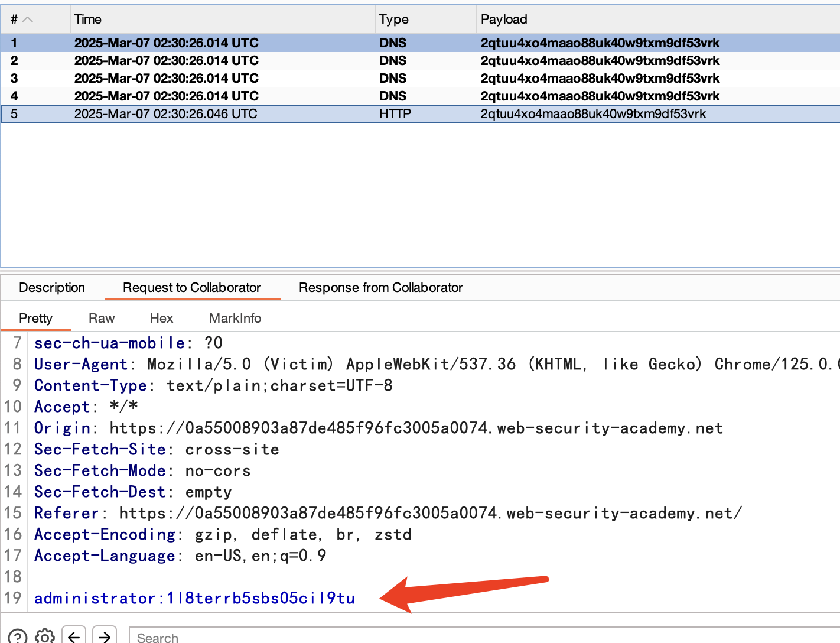
Task: Show the Hex view of the request
Action: [x=161, y=319]
